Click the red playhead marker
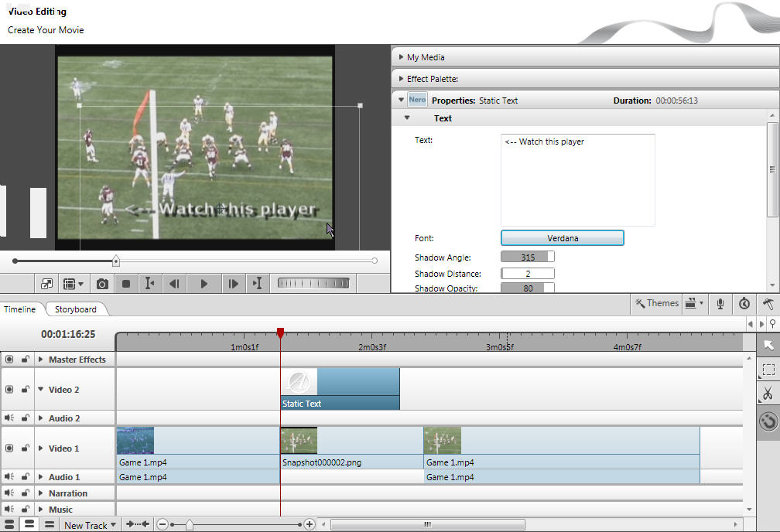Image resolution: width=780 pixels, height=532 pixels. [x=281, y=333]
